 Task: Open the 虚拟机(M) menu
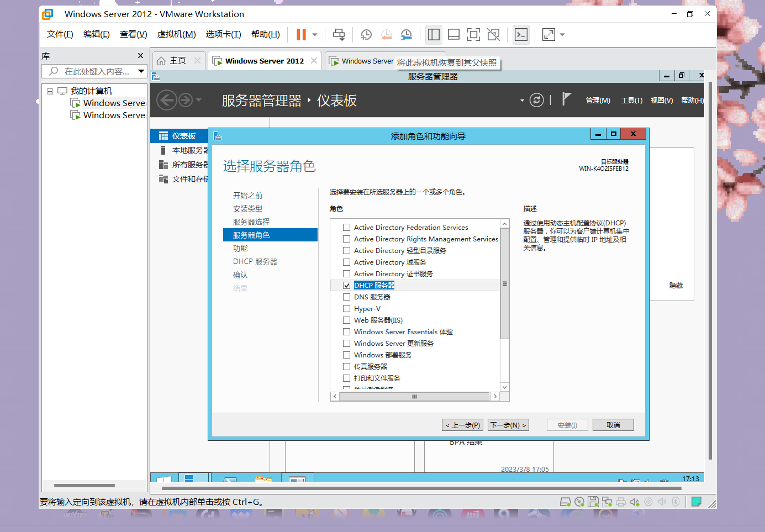(177, 34)
